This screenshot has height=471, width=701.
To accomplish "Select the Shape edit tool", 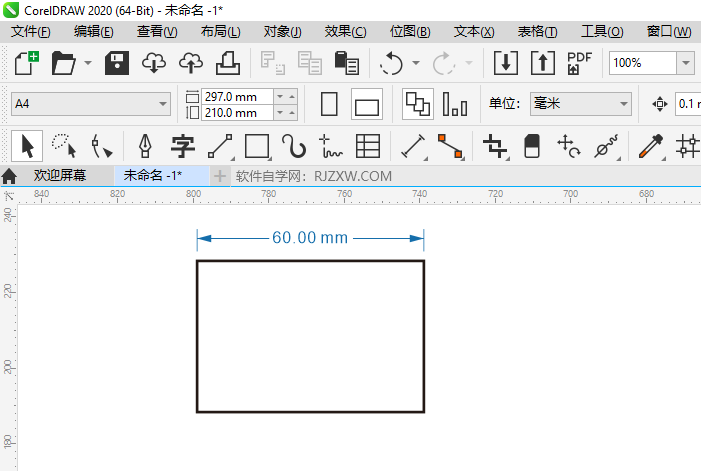I will coord(101,146).
